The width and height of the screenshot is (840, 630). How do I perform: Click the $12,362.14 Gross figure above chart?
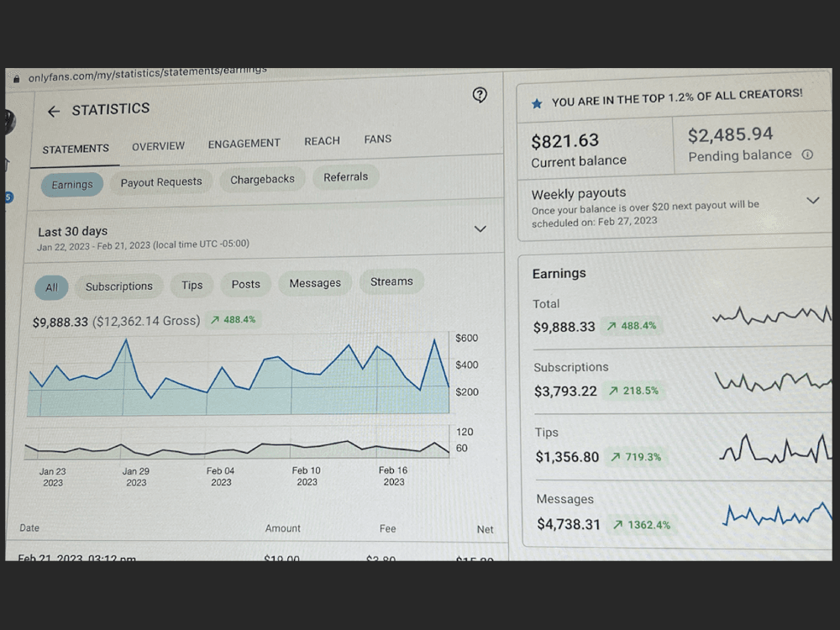146,321
